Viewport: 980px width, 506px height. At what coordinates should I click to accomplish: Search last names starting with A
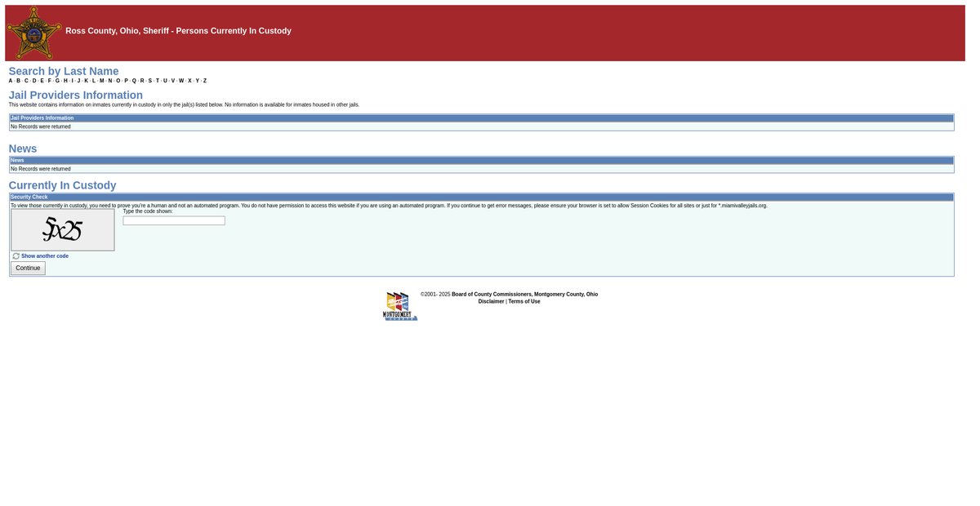point(11,81)
